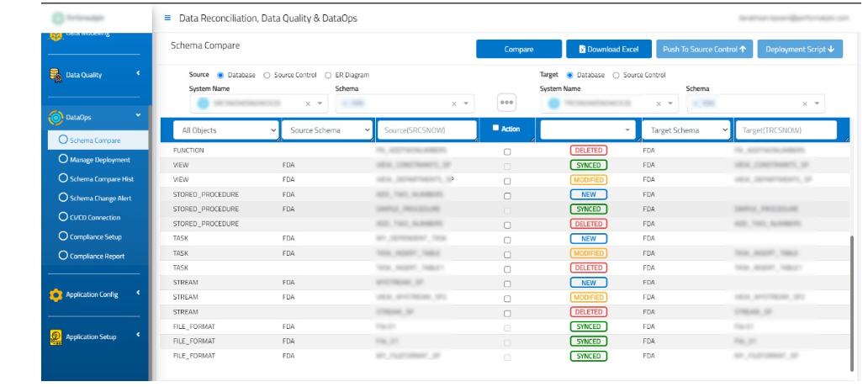This screenshot has width=868, height=387.
Task: Click the Data Quality sidebar icon
Action: pyautogui.click(x=56, y=75)
